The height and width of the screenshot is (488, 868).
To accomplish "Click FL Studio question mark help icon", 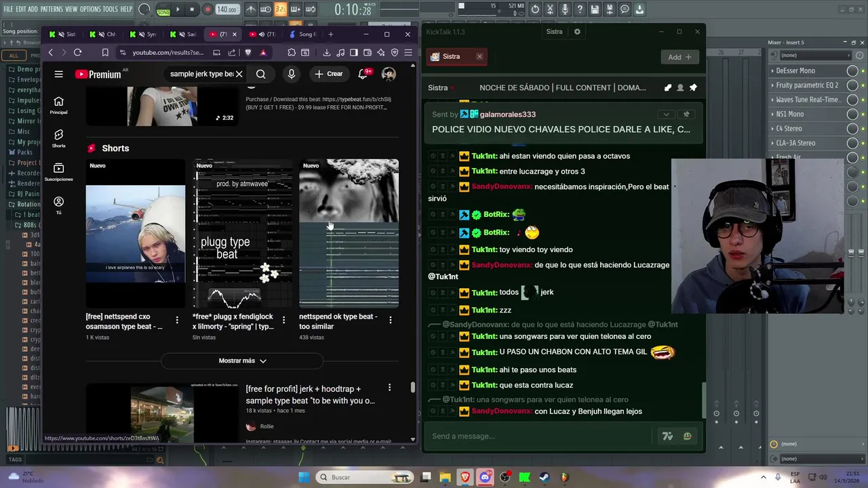I will click(x=580, y=9).
